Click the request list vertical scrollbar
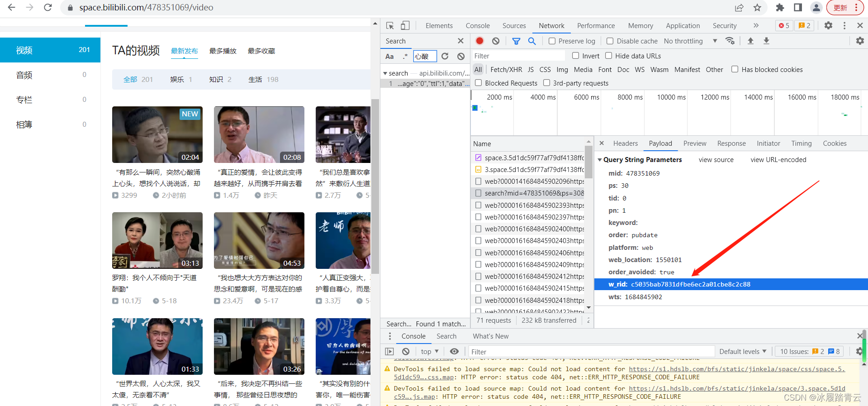This screenshot has width=868, height=406. (x=588, y=162)
